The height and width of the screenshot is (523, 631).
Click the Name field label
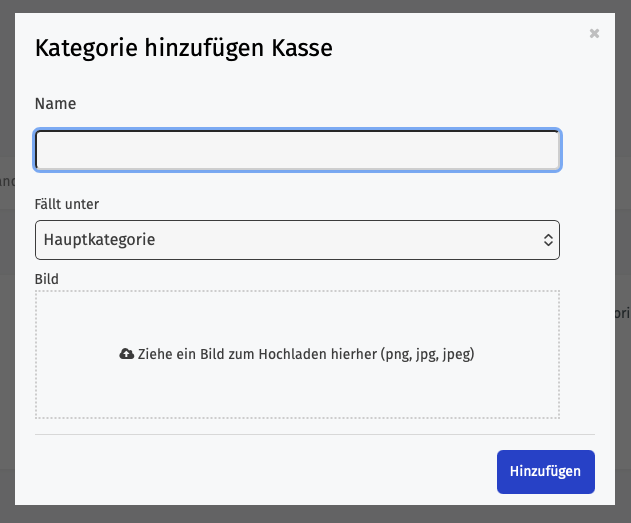coord(56,104)
